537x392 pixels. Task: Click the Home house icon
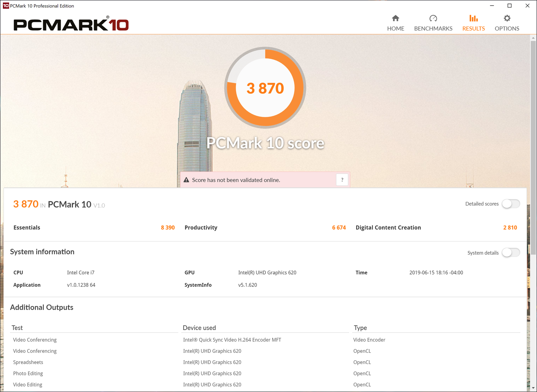click(x=395, y=18)
